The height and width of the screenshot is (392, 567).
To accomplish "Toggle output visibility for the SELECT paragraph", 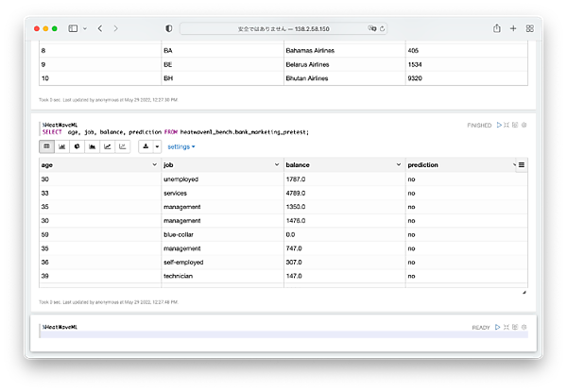I will point(516,125).
